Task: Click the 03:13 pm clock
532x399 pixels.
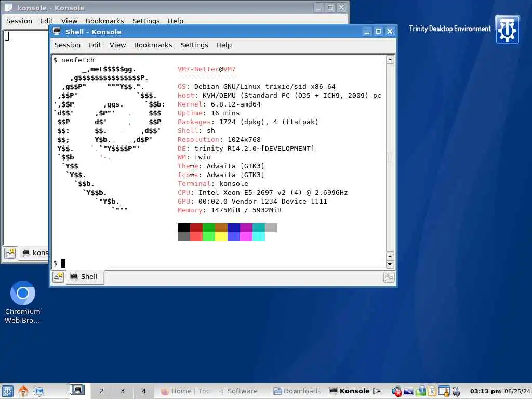Action: coord(485,391)
